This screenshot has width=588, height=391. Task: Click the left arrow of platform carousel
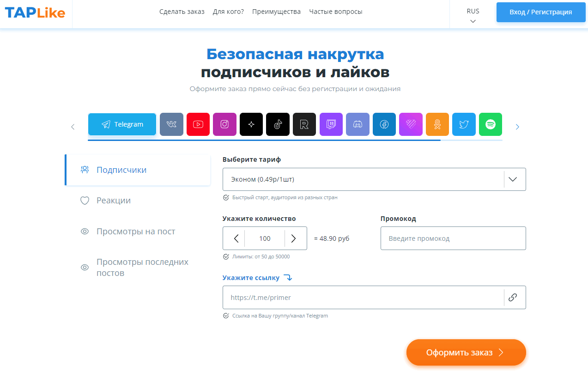tap(73, 127)
